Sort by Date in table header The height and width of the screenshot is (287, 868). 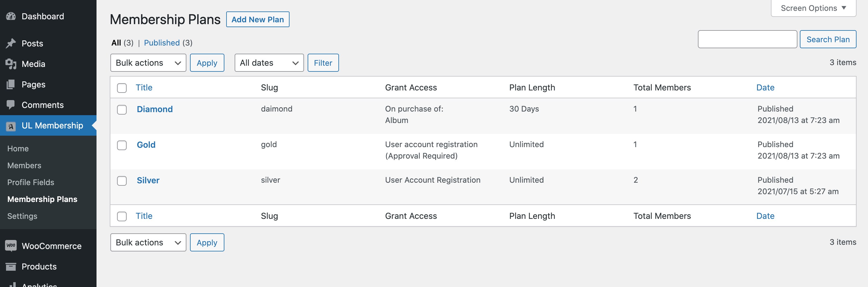[x=765, y=88]
